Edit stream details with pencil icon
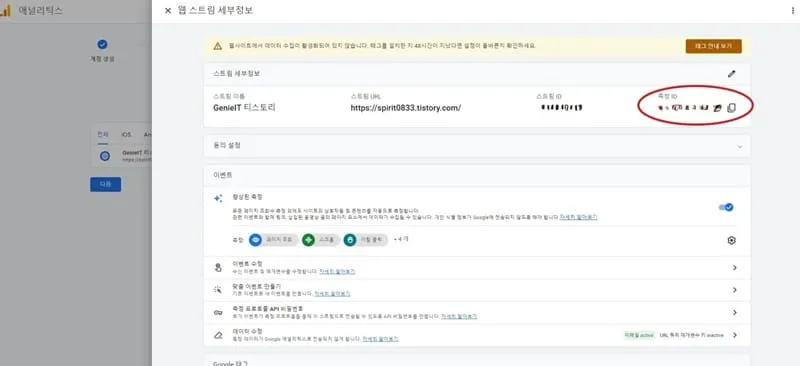The image size is (800, 366). click(731, 74)
